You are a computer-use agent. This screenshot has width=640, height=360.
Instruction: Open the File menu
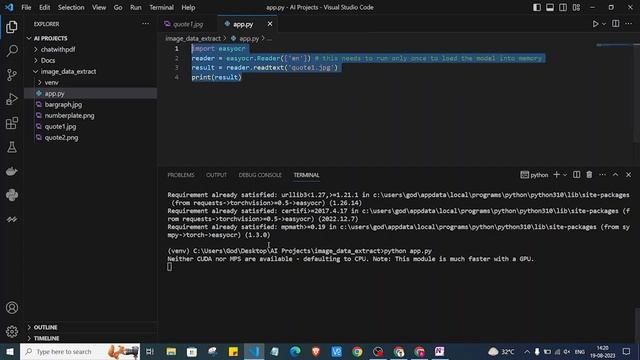pos(26,7)
